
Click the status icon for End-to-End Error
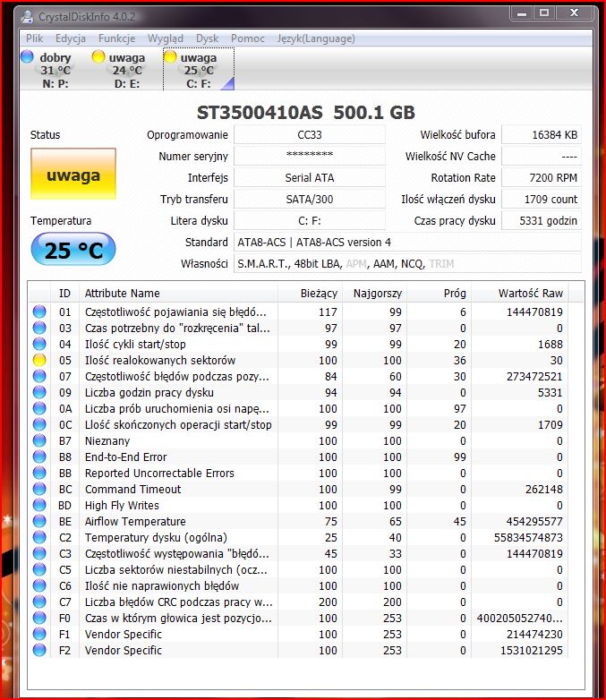click(x=39, y=457)
